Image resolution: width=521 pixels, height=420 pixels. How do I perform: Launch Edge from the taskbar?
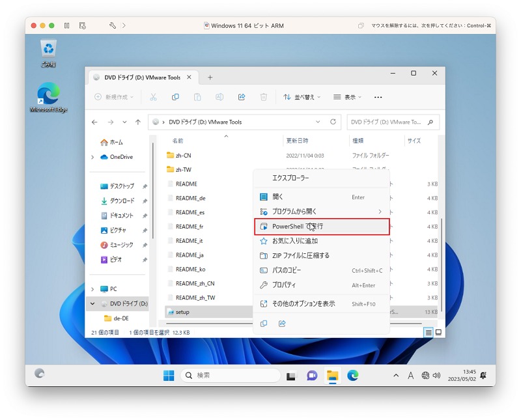[352, 376]
